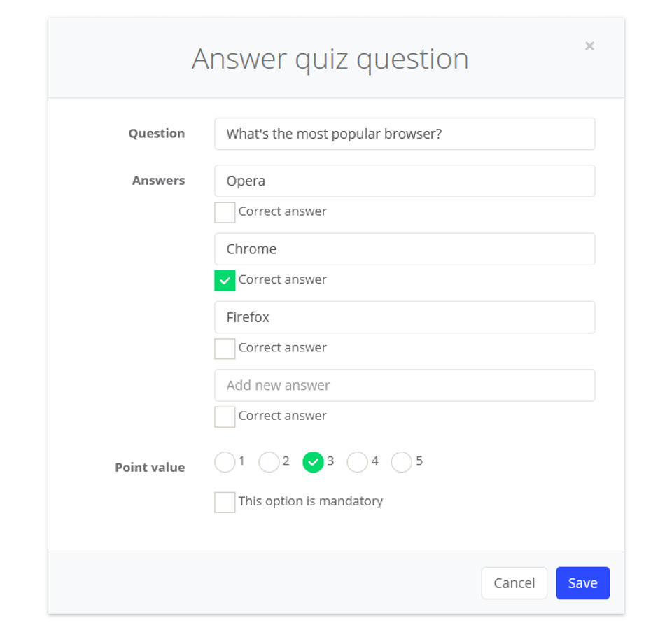Image resolution: width=672 pixels, height=628 pixels.
Task: Mark Opera as the correct answer
Action: [x=225, y=212]
